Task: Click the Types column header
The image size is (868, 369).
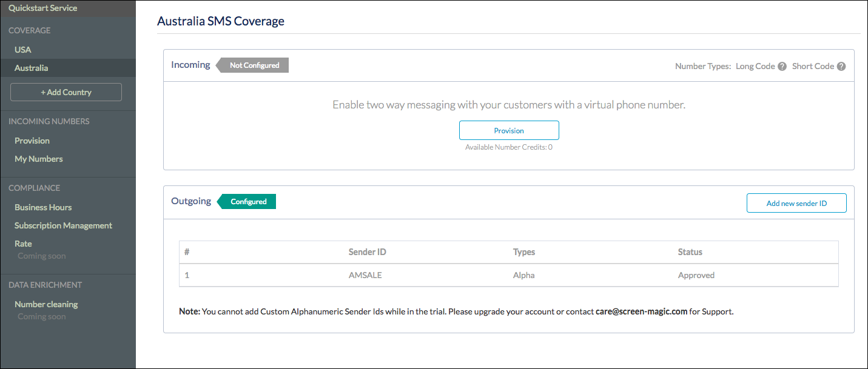Action: click(524, 252)
